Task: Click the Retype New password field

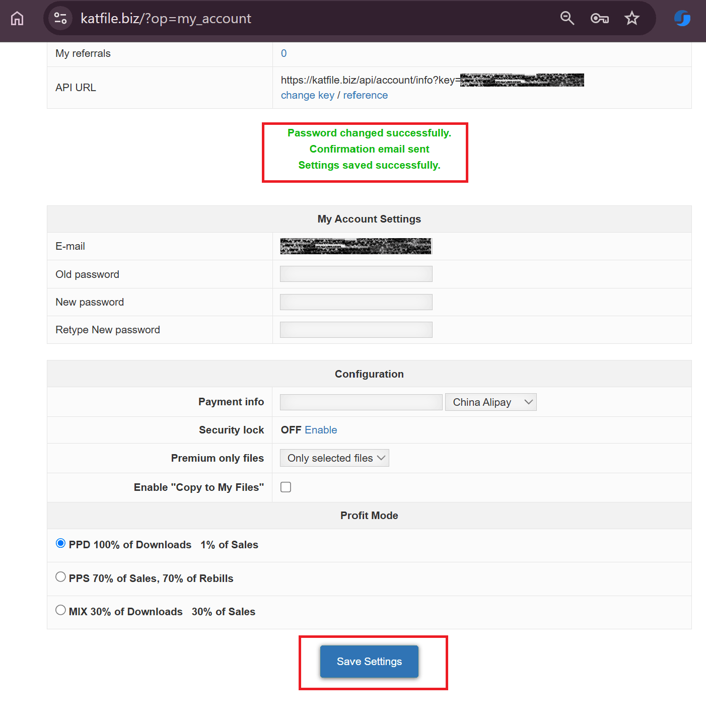Action: pyautogui.click(x=356, y=330)
